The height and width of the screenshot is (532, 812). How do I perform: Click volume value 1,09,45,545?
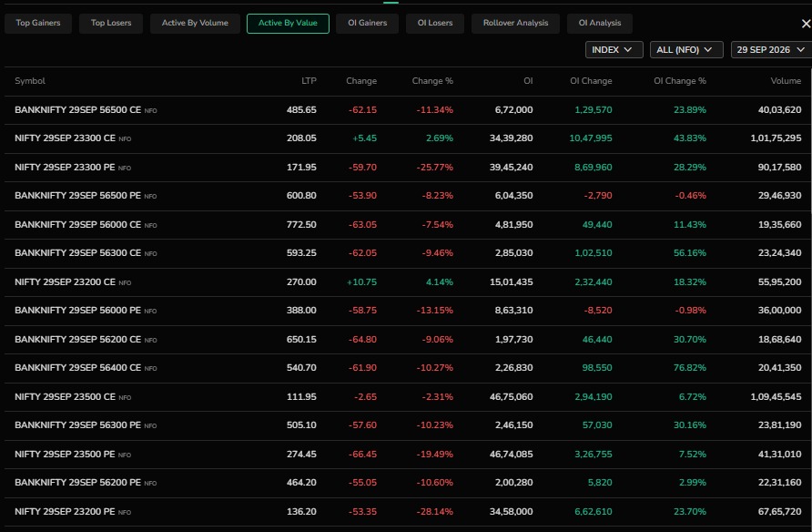click(x=776, y=397)
